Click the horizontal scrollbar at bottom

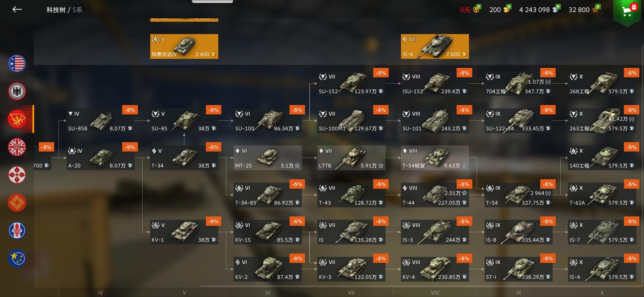(x=421, y=286)
